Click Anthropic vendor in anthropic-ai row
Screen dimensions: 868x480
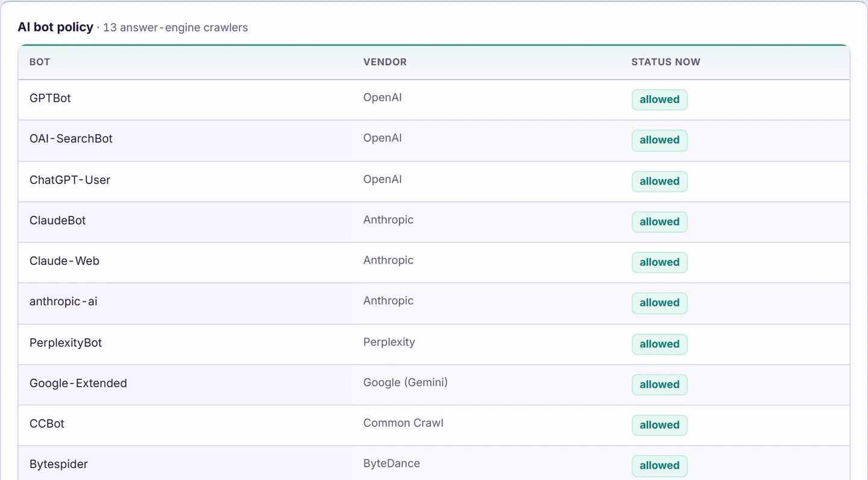(388, 300)
